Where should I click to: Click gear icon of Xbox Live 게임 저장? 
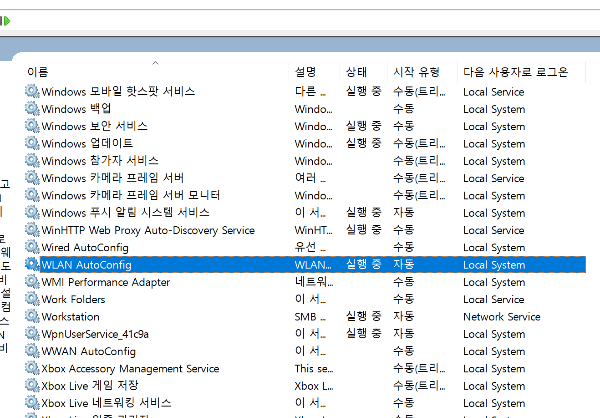pos(32,385)
